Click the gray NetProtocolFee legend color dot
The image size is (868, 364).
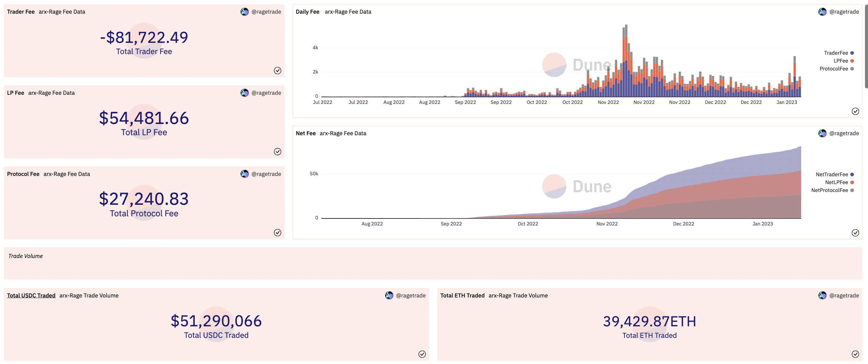coord(852,191)
